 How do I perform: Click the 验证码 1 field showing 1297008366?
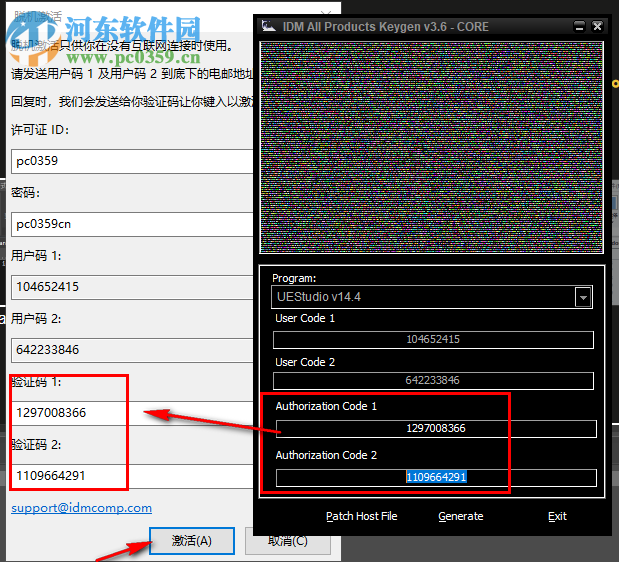click(132, 413)
